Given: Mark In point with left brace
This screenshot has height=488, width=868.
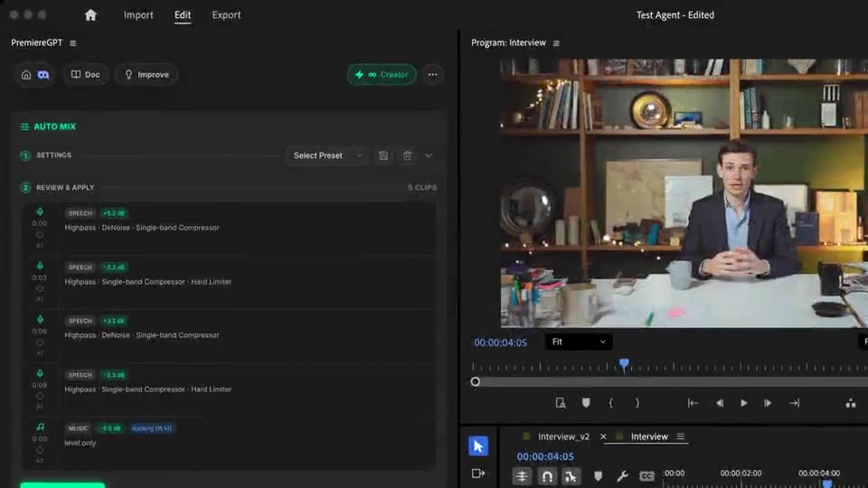Looking at the screenshot, I should (611, 403).
